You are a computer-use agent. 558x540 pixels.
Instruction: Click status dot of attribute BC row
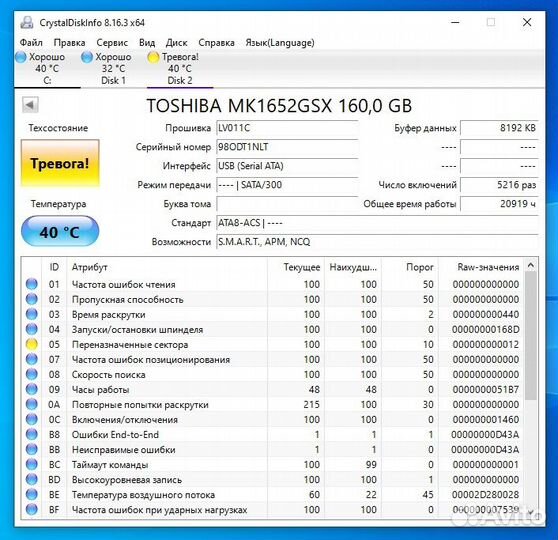click(x=32, y=464)
